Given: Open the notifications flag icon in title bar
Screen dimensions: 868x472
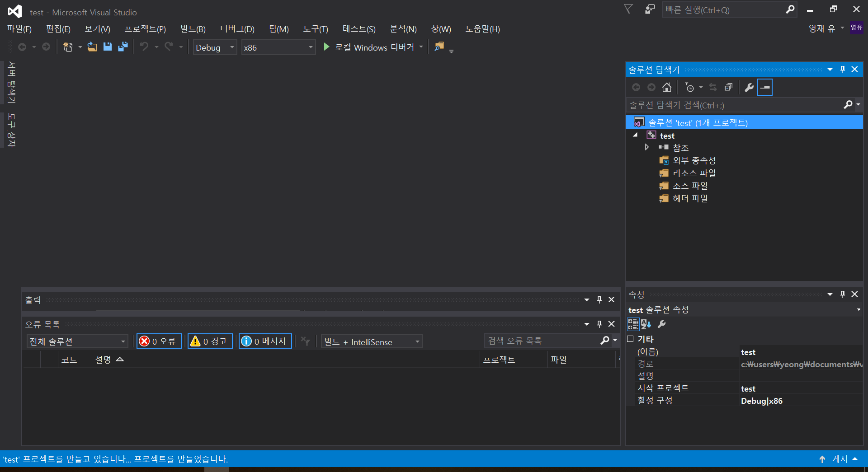Looking at the screenshot, I should coord(628,9).
